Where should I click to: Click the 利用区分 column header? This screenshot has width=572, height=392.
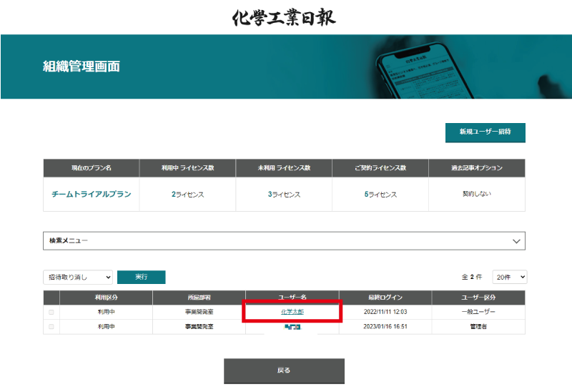(x=106, y=298)
